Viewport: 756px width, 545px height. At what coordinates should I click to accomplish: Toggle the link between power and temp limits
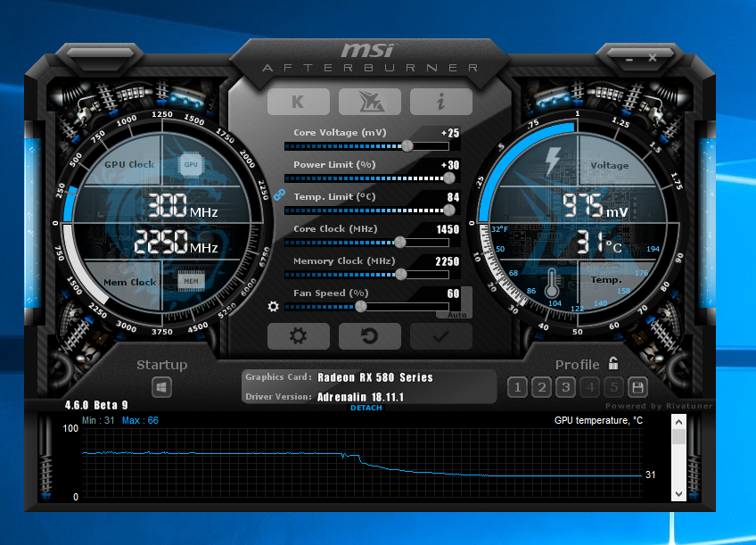coord(279,194)
